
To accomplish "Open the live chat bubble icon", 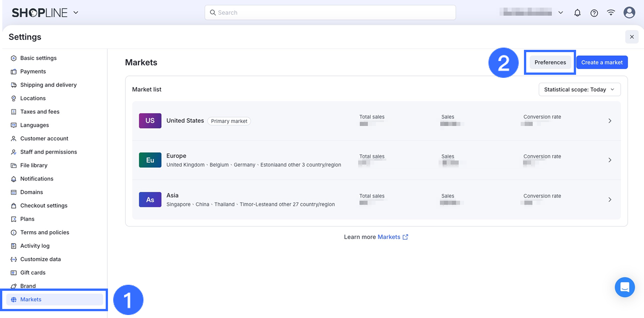I will (x=625, y=287).
